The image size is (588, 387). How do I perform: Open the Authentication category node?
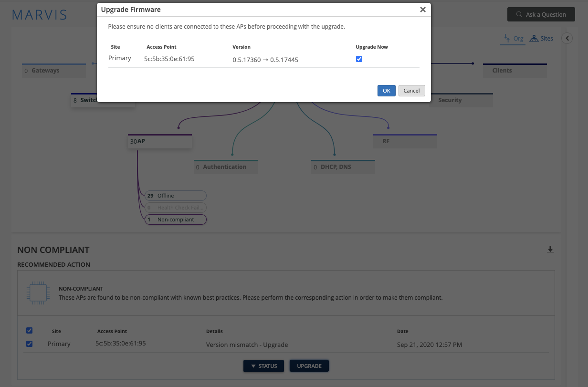pyautogui.click(x=225, y=167)
